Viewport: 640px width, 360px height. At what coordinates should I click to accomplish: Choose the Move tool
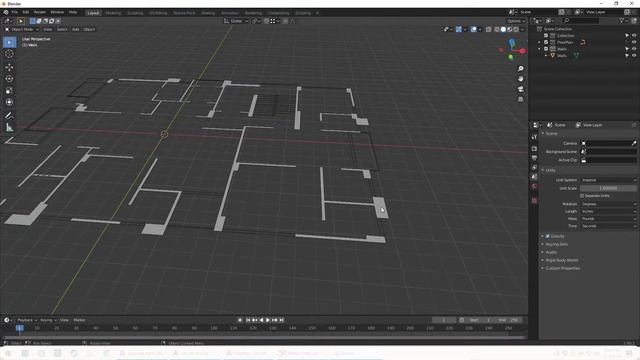tap(9, 67)
